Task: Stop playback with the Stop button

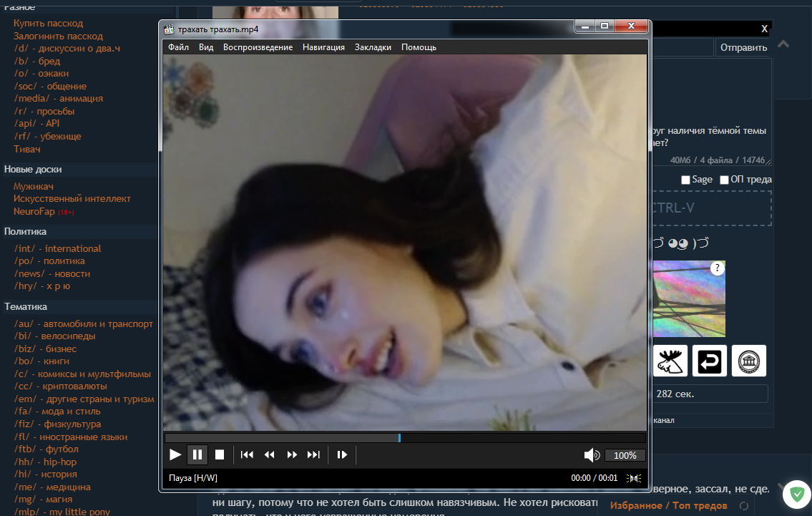Action: [220, 455]
